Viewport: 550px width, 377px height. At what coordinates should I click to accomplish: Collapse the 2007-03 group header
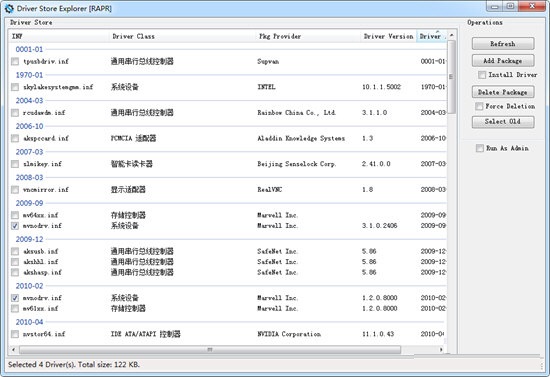pos(29,152)
